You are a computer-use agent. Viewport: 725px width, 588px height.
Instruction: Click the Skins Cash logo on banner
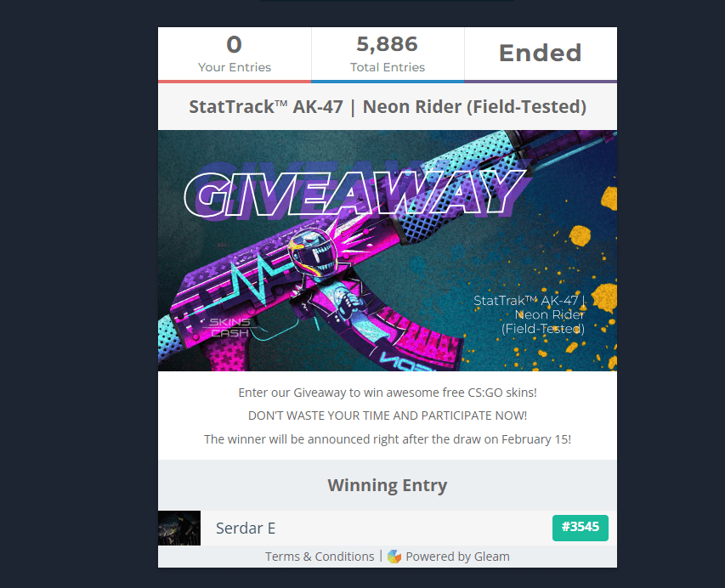pos(229,327)
